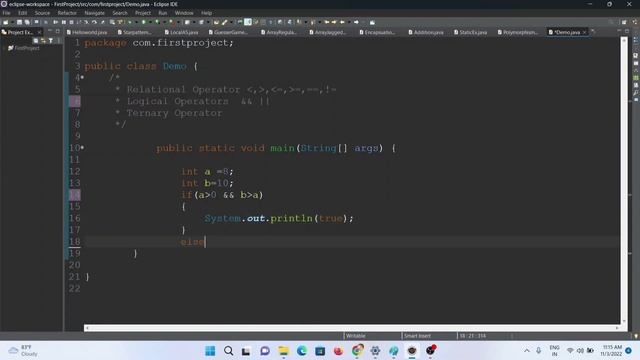Click the Forward navigation arrow in toolbar
640x360 pixels.
[356, 22]
